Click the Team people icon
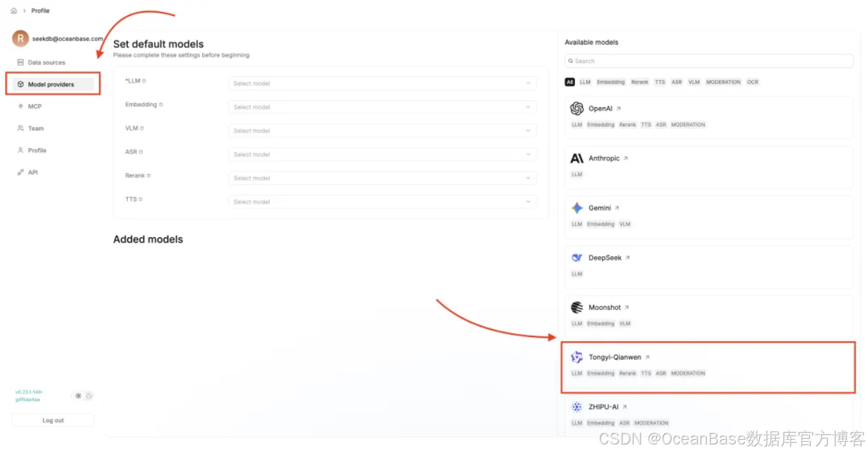This screenshot has height=453, width=868. [x=20, y=128]
